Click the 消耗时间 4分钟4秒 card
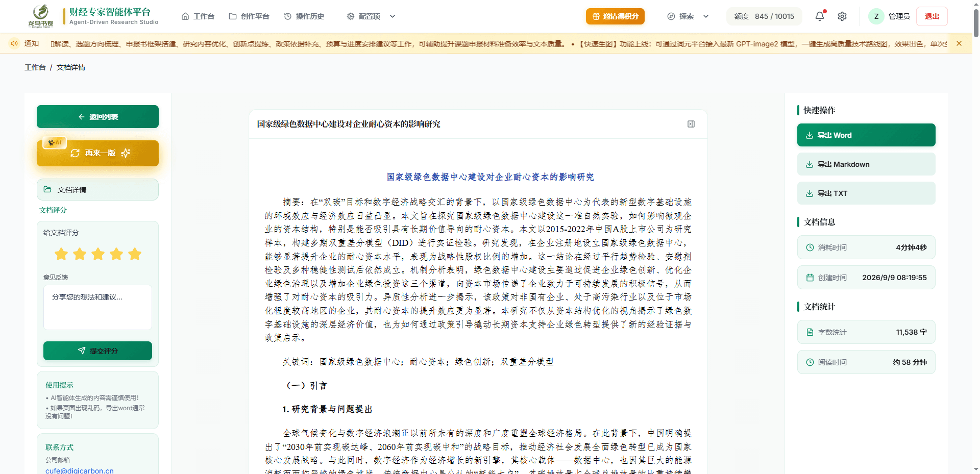Image resolution: width=980 pixels, height=474 pixels. pyautogui.click(x=866, y=247)
